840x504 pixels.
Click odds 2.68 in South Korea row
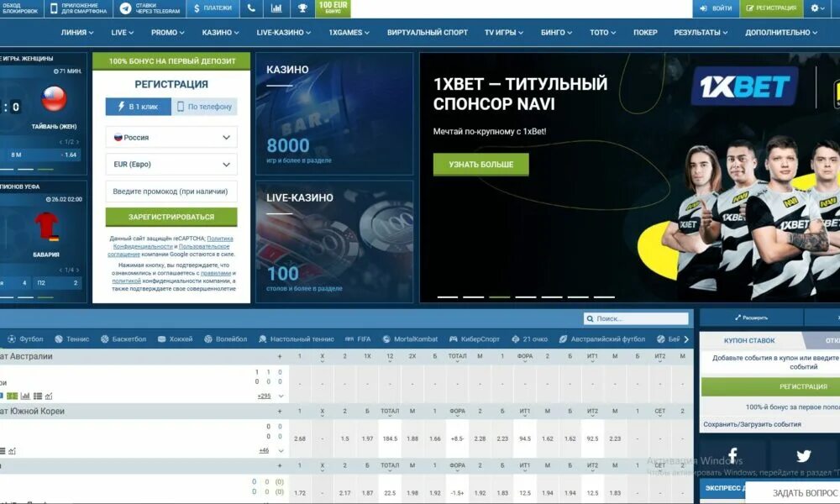300,438
